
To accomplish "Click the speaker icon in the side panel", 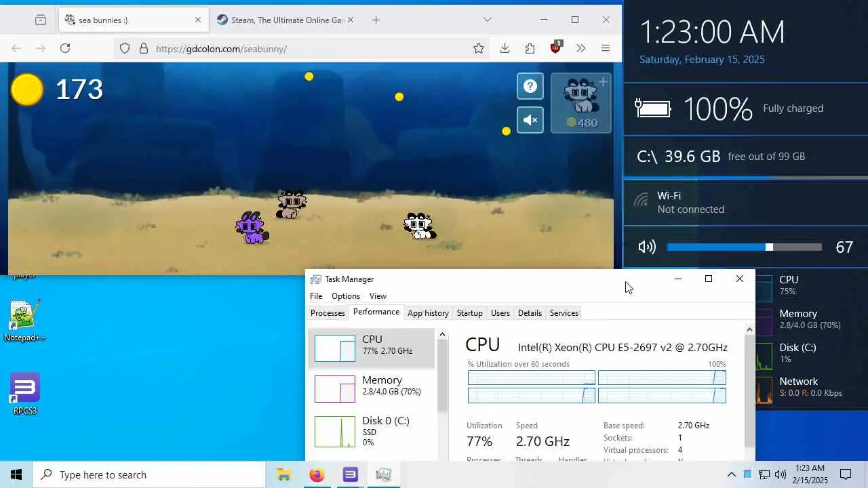I will (x=647, y=247).
